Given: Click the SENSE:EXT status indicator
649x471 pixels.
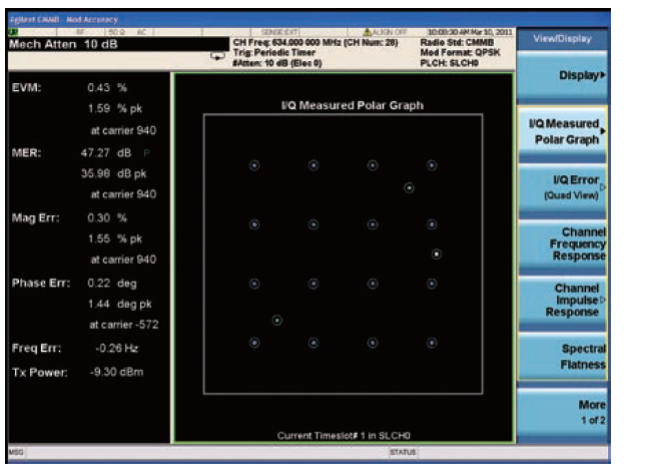Looking at the screenshot, I should [280, 32].
